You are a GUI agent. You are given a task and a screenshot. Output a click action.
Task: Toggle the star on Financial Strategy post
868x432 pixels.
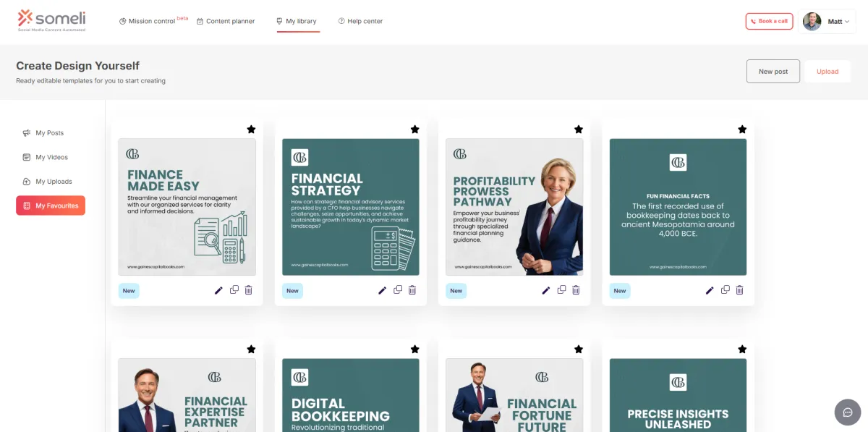click(414, 130)
